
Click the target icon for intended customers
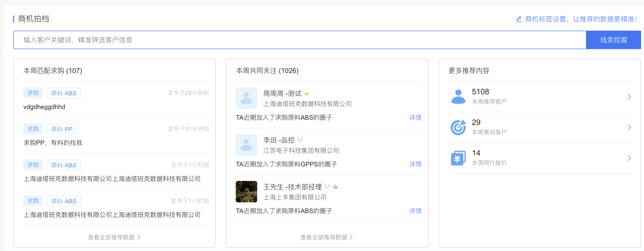pos(458,127)
